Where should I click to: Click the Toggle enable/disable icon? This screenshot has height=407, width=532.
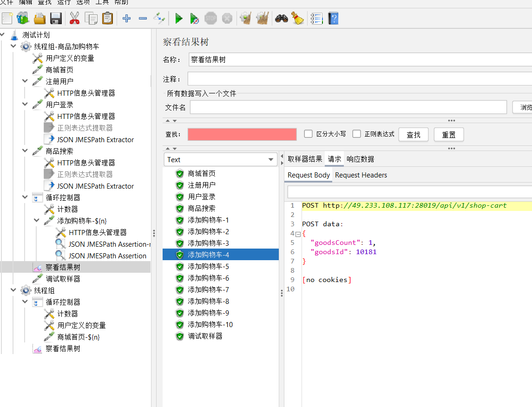point(159,18)
